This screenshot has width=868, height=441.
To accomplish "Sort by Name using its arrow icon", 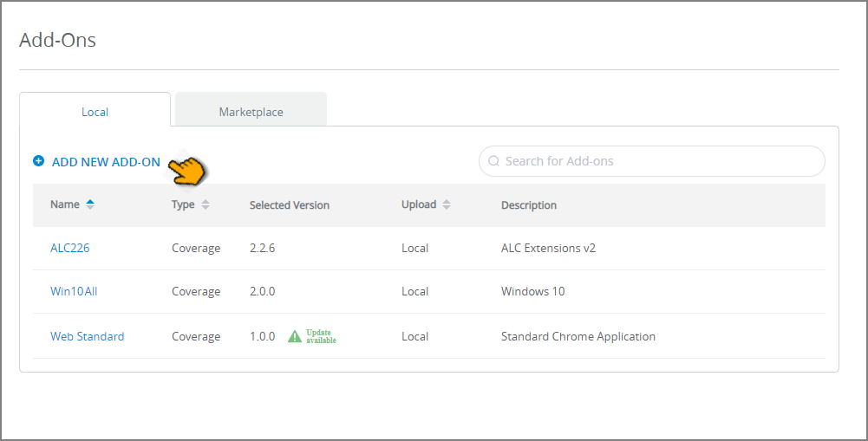I will (x=89, y=204).
